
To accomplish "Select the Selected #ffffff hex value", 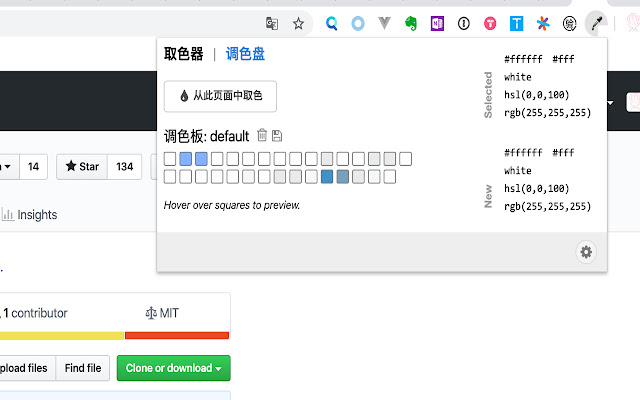I will click(523, 59).
